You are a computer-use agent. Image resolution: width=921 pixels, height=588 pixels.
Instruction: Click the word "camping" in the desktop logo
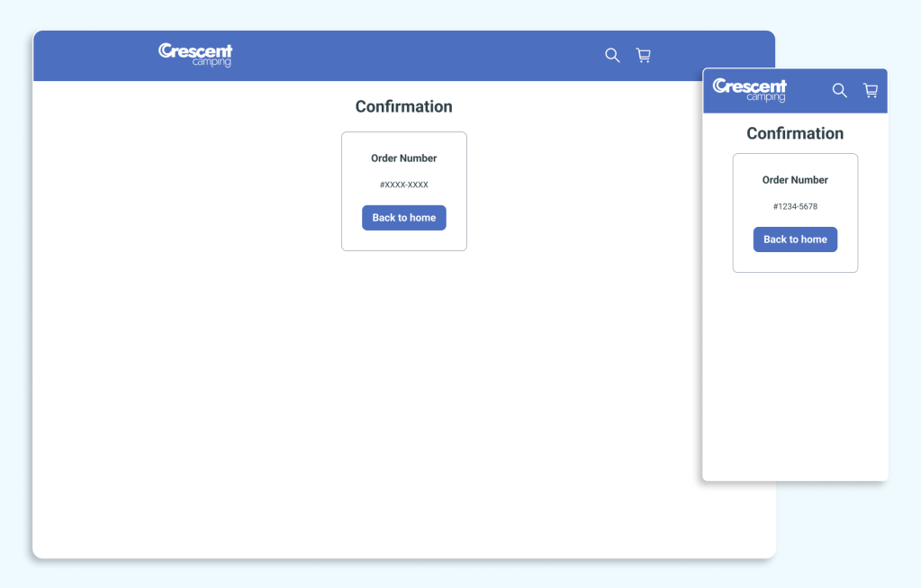[x=212, y=63]
